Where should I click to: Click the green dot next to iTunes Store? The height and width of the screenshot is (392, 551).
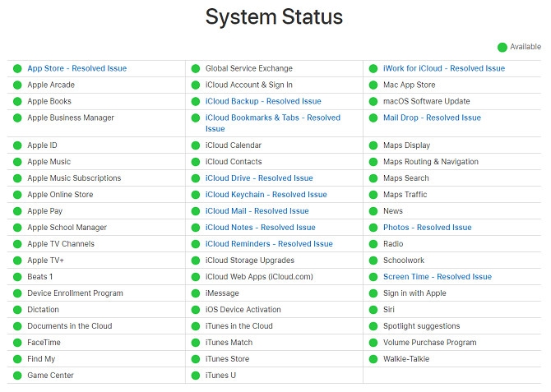(x=196, y=359)
